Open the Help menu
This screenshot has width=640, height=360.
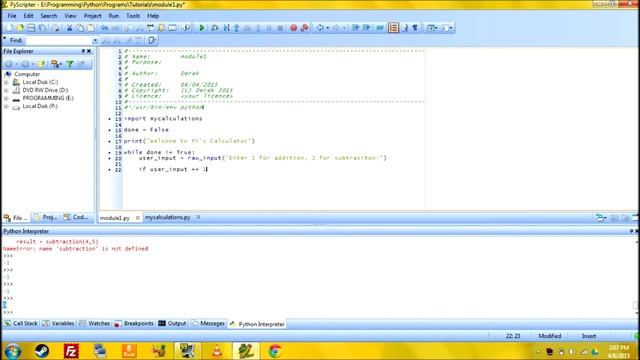click(x=153, y=16)
